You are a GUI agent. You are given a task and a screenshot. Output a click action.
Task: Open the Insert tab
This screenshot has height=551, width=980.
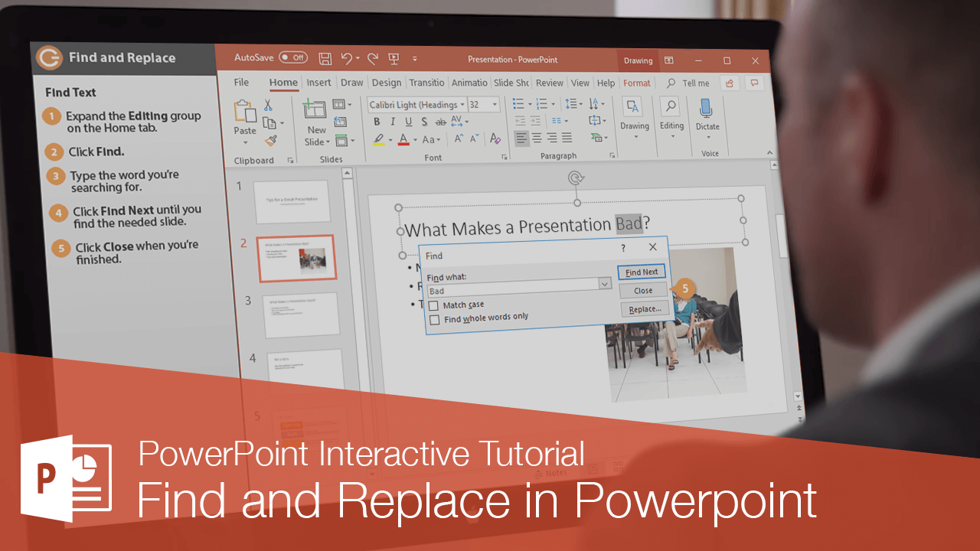[319, 83]
